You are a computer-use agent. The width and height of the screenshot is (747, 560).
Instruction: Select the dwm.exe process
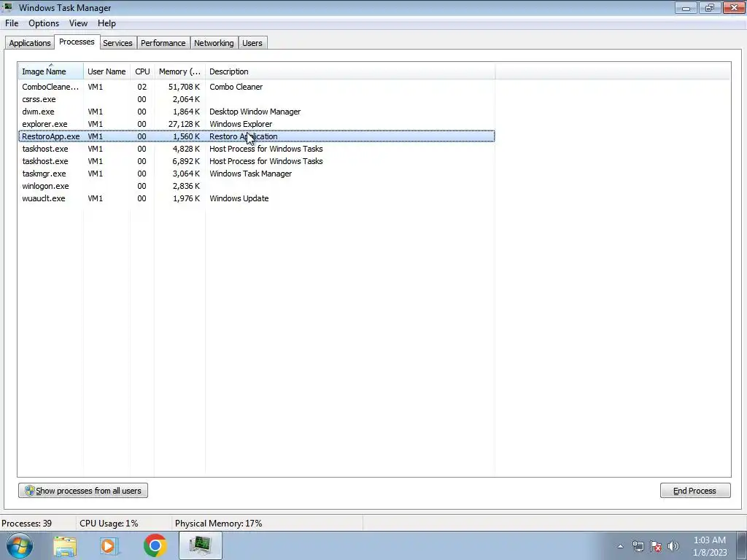coord(257,112)
